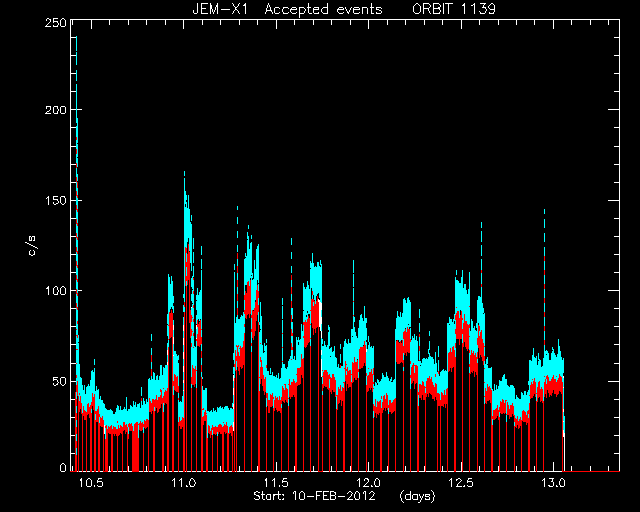The image size is (640, 512).
Task: Click the 12.5 x-axis tick label
Action: pyautogui.click(x=461, y=483)
